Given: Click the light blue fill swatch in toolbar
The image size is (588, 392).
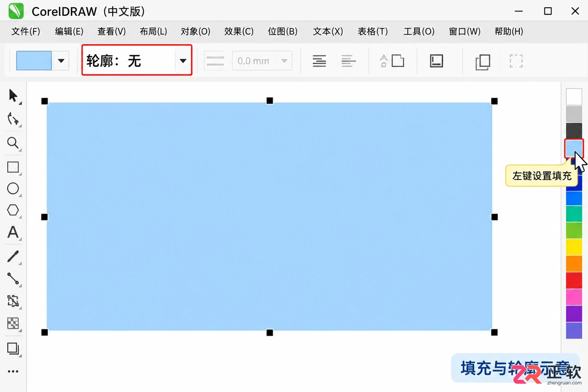Looking at the screenshot, I should click(x=34, y=61).
